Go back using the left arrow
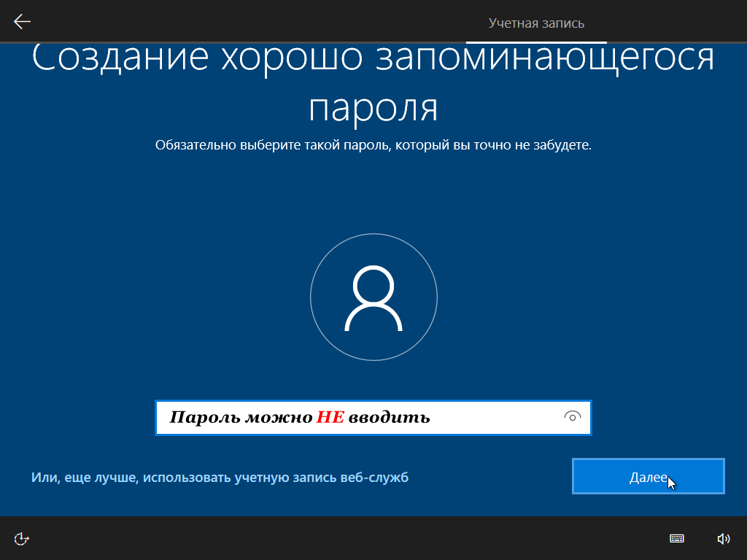Viewport: 747px width, 560px height. coord(22,22)
